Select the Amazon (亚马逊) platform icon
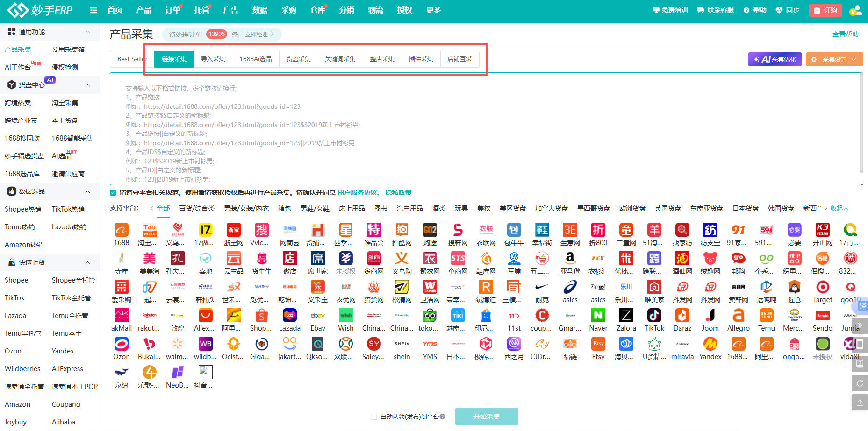This screenshot has height=431, width=868. 570,259
